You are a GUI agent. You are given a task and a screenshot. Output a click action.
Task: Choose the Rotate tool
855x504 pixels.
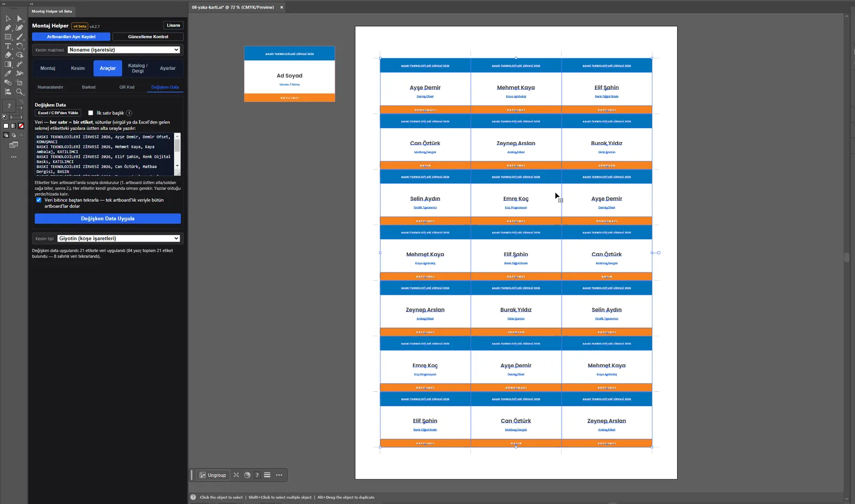pos(20,46)
